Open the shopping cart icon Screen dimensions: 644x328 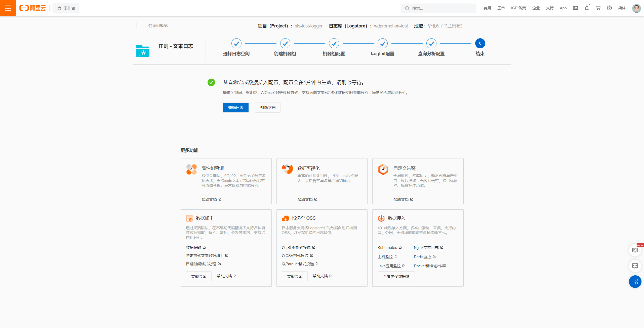pyautogui.click(x=598, y=8)
